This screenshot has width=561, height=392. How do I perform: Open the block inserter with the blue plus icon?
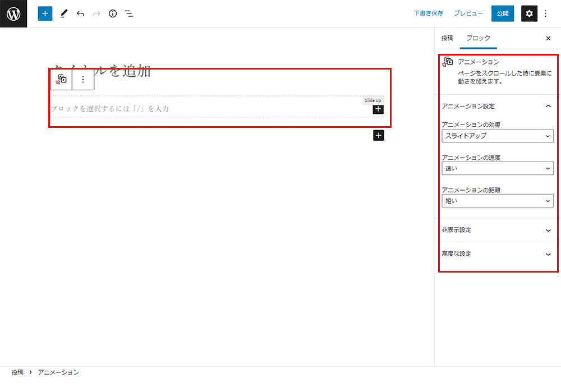(45, 13)
